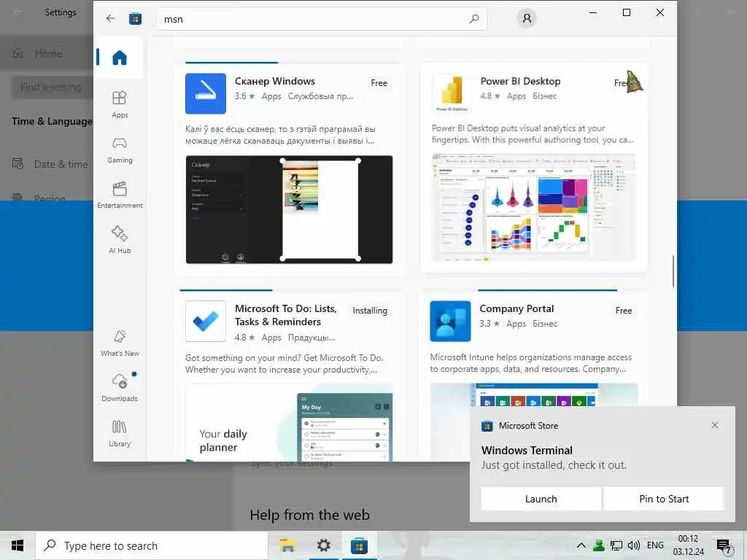Dismiss the Windows Terminal notification
Viewport: 747px width, 560px height.
click(715, 425)
